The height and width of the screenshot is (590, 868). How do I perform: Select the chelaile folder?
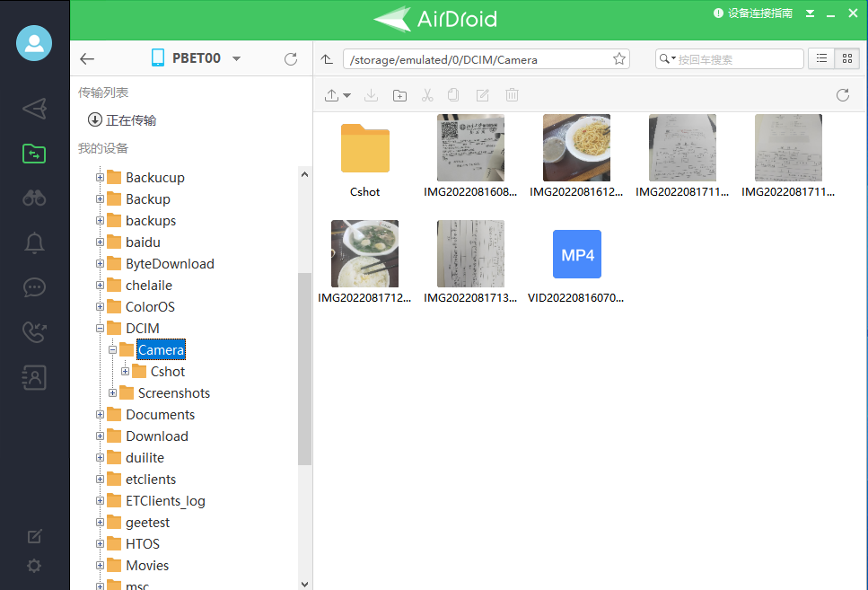(x=149, y=286)
